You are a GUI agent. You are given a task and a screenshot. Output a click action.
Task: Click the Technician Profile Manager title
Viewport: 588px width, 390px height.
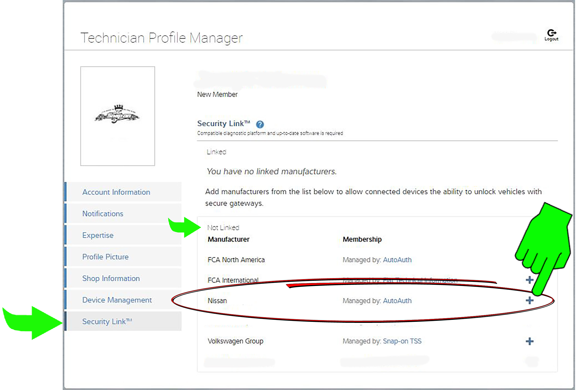[x=162, y=38]
